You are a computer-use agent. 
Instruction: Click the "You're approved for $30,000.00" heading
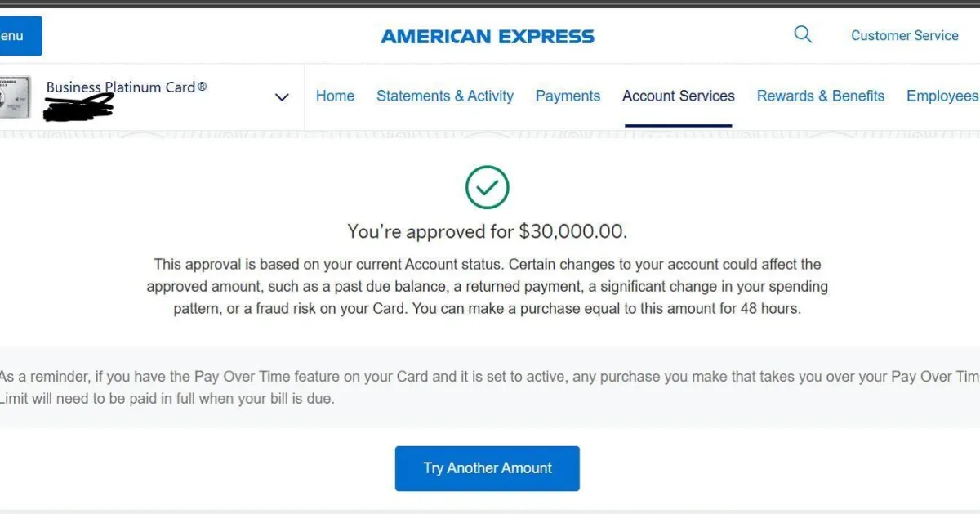coord(488,231)
